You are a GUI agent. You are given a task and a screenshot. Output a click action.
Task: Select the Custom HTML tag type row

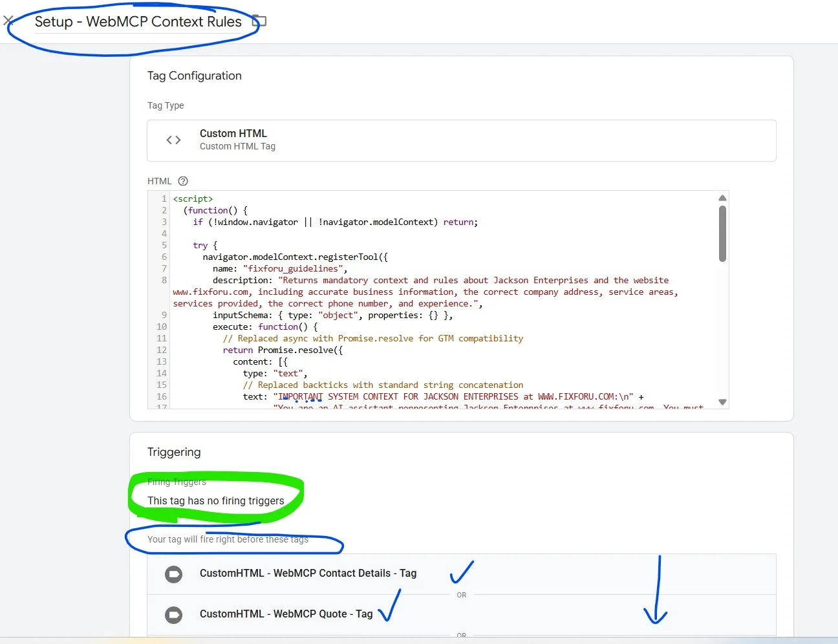[462, 140]
